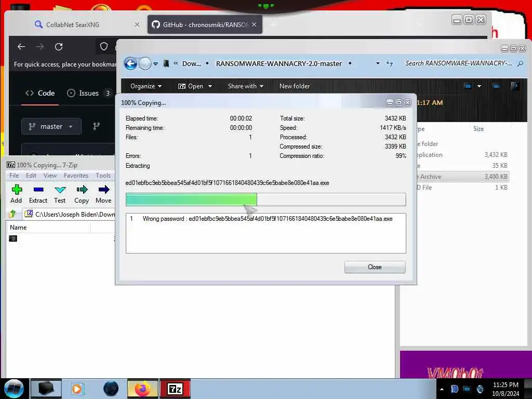Click New folder in Explorer
This screenshot has height=399, width=532.
pyautogui.click(x=295, y=86)
